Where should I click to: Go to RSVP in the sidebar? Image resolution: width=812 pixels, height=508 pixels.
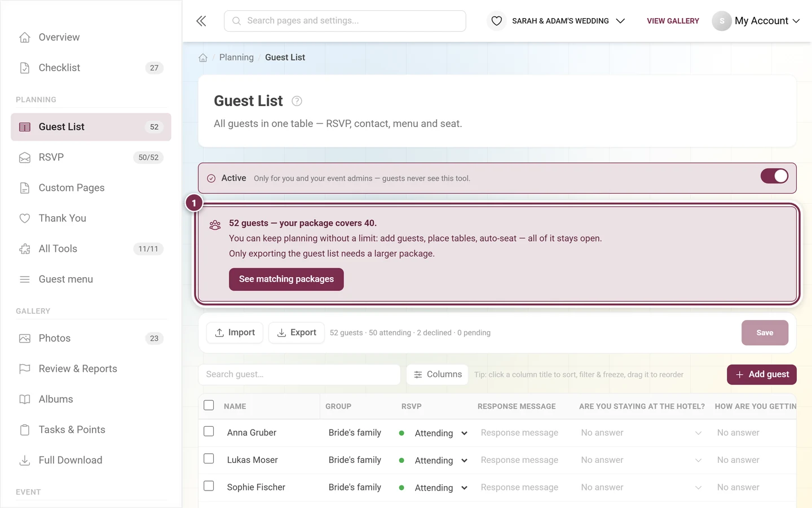(x=91, y=157)
